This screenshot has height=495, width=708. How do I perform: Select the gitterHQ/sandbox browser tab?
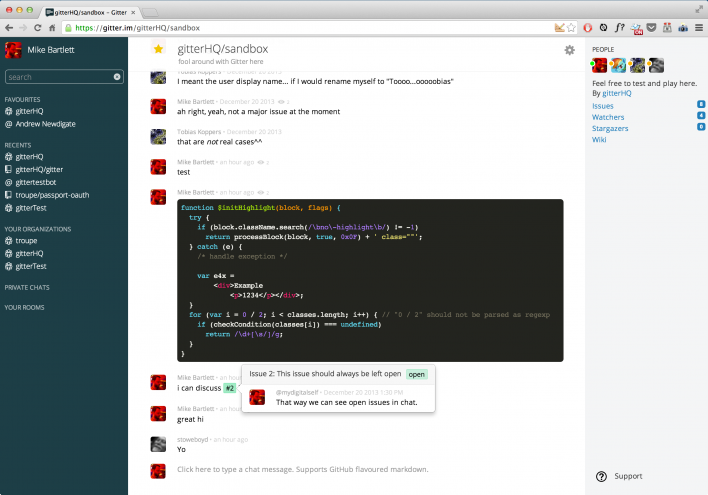point(89,12)
